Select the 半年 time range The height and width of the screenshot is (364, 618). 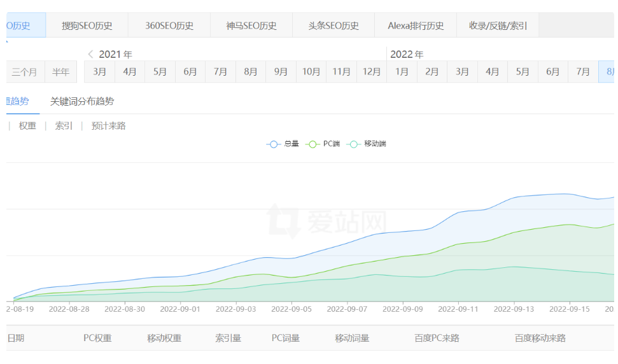click(x=61, y=72)
